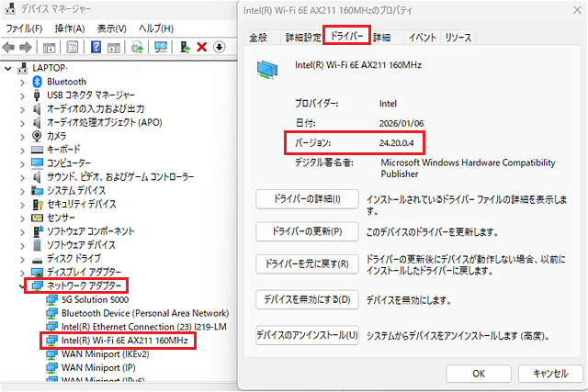Click ドライバーの更新(P) button
The height and width of the screenshot is (392, 588).
(307, 231)
